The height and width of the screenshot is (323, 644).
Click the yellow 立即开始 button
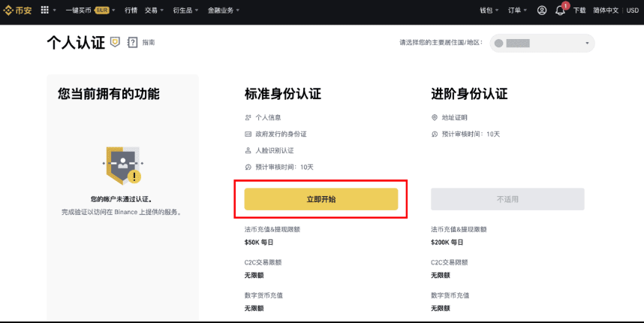[x=321, y=199]
